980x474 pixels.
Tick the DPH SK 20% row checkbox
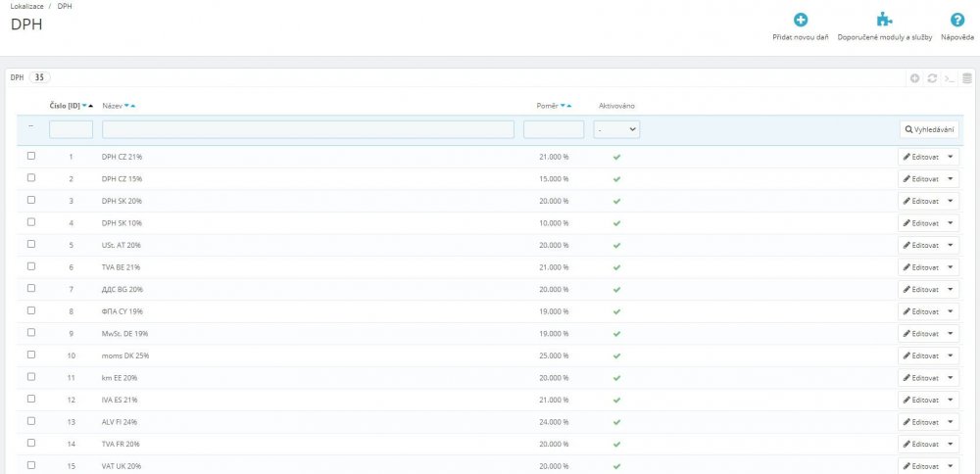pyautogui.click(x=31, y=200)
